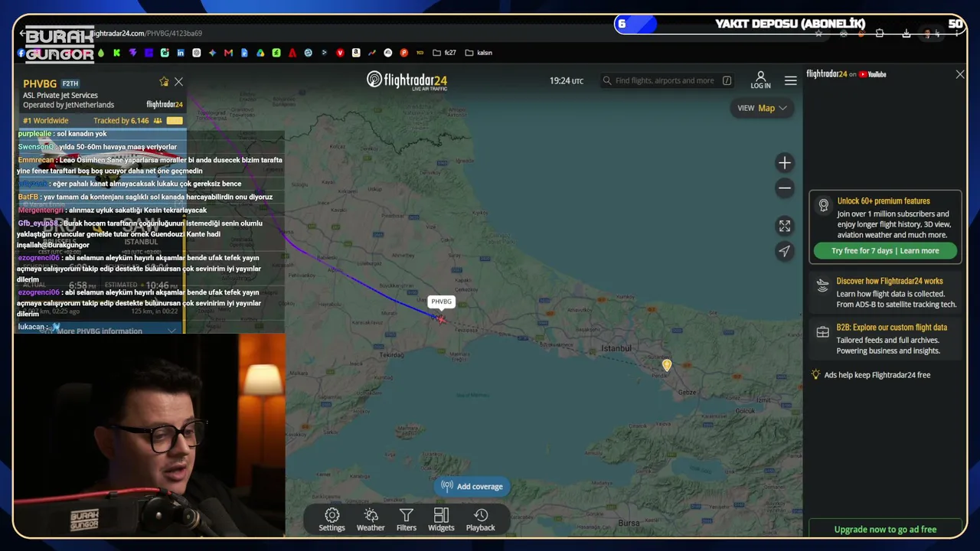The height and width of the screenshot is (551, 980).
Task: Click the ASL Private Jet Services text
Action: click(x=60, y=96)
